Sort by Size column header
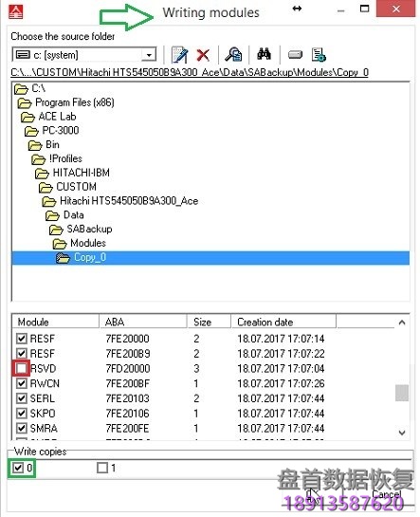The width and height of the screenshot is (420, 517). [x=210, y=322]
